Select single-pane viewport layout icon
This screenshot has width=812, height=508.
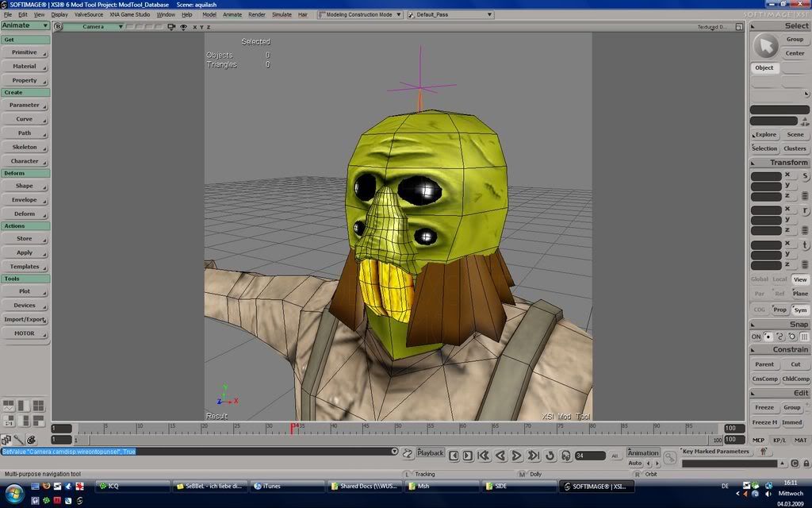pyautogui.click(x=23, y=406)
